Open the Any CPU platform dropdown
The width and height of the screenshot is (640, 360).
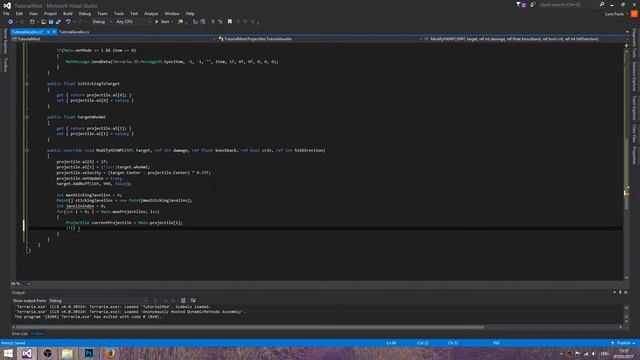pos(133,22)
